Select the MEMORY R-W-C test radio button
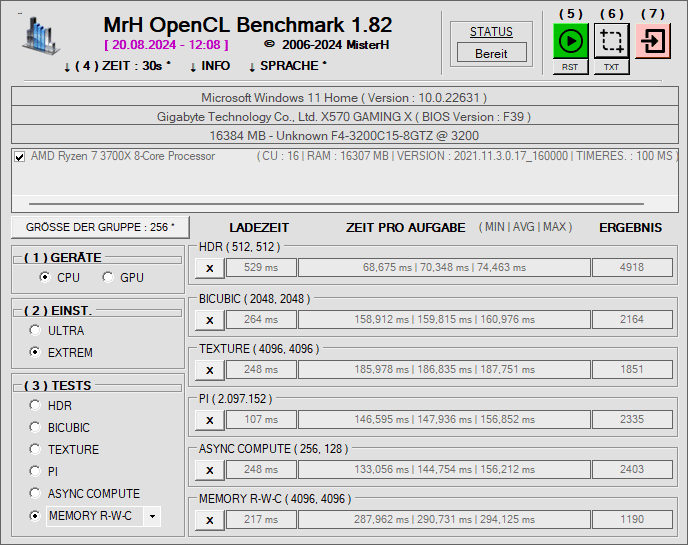Viewport: 688px width, 545px height. pos(35,516)
